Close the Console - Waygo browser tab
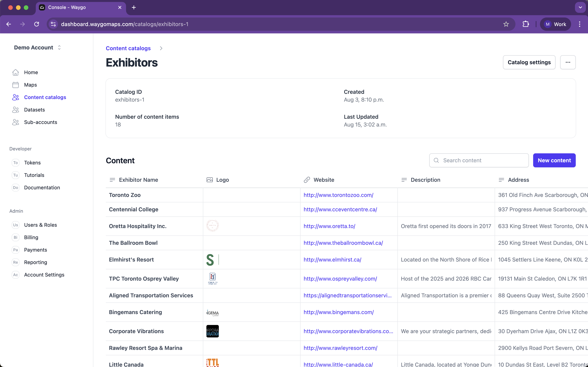This screenshot has height=367, width=588. pos(120,8)
